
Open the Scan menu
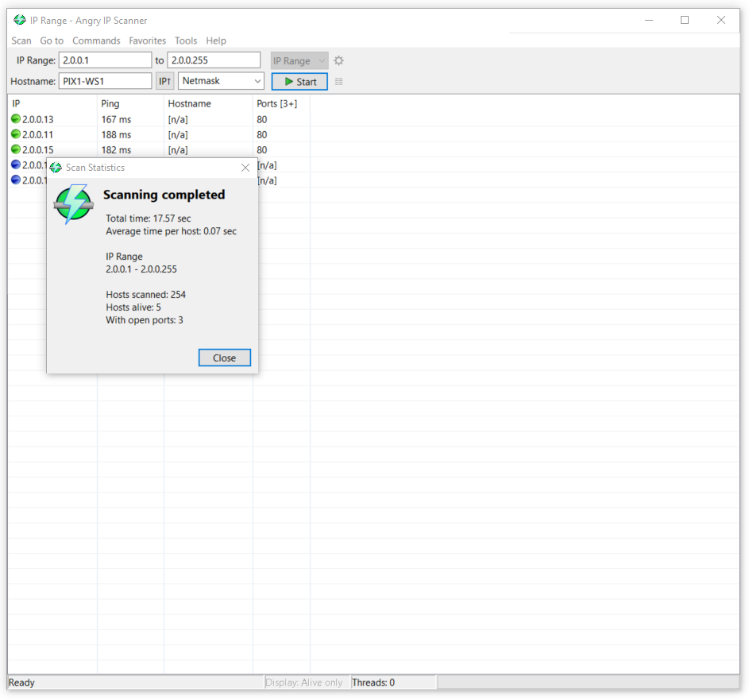click(21, 41)
